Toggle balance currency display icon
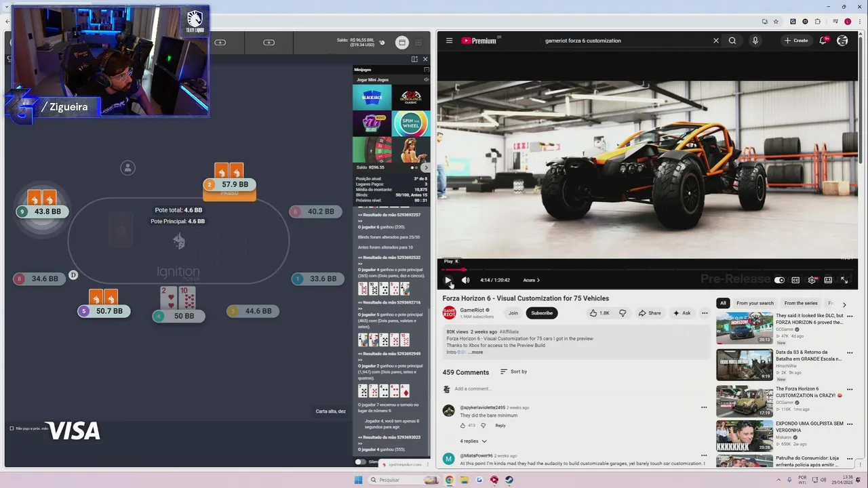 [x=382, y=43]
